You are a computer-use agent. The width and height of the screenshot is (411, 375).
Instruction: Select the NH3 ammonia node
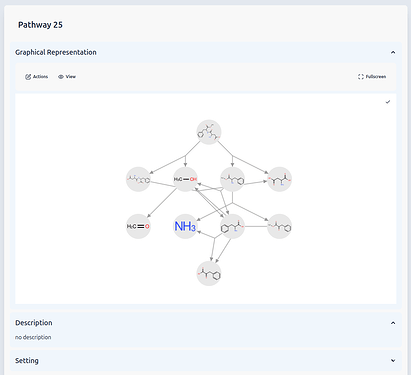[x=185, y=226]
